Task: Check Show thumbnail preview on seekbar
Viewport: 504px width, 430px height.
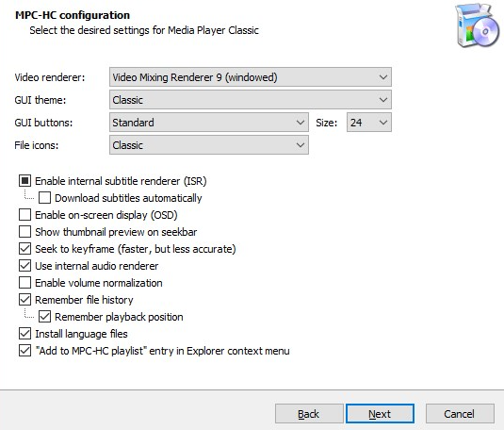Action: tap(24, 232)
